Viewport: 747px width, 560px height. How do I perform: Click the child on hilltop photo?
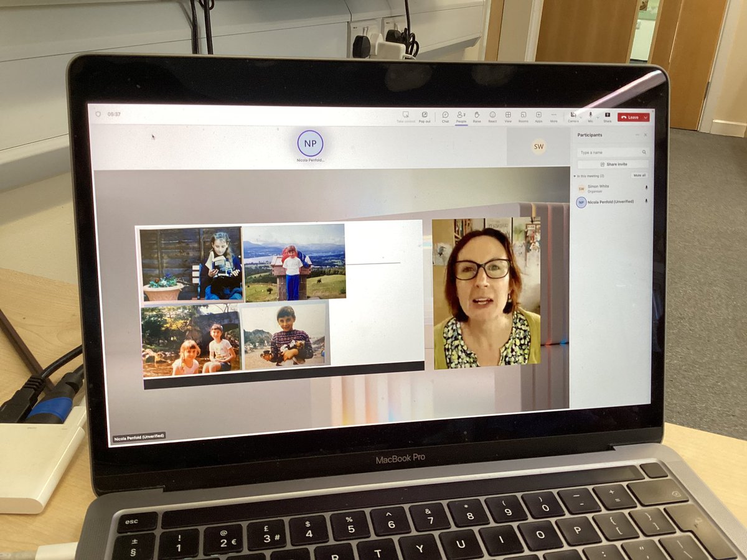tap(294, 262)
